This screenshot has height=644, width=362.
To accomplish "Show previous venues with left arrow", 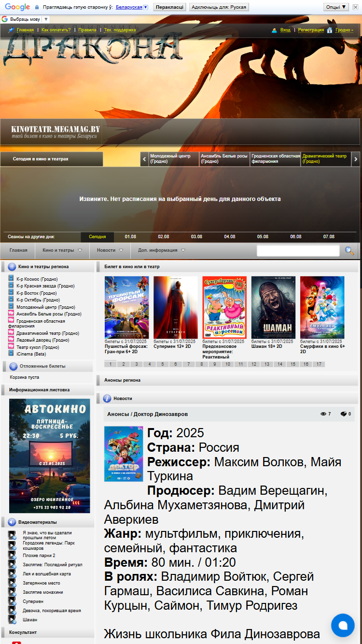I will click(144, 159).
